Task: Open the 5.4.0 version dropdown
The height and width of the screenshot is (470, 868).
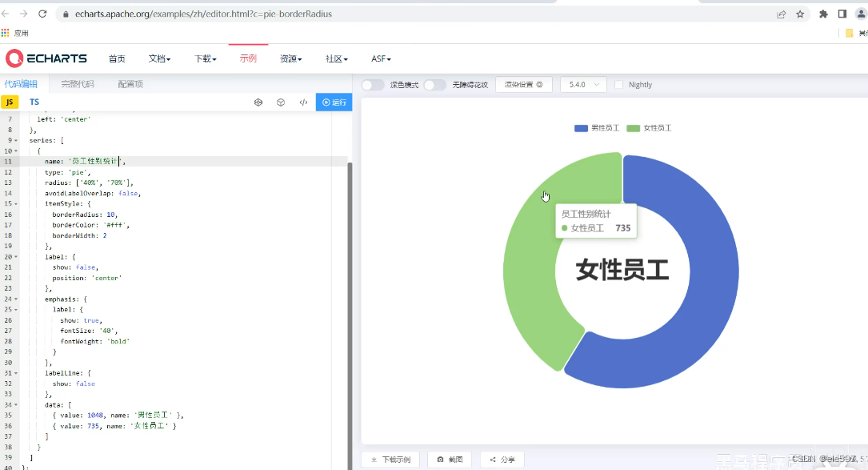Action: [x=583, y=85]
